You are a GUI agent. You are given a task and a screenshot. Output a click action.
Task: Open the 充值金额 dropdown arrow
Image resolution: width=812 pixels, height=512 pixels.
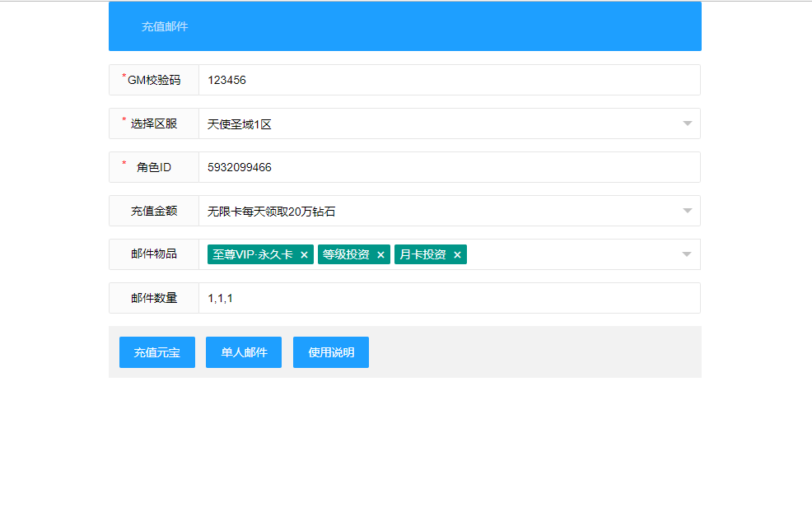coord(687,211)
